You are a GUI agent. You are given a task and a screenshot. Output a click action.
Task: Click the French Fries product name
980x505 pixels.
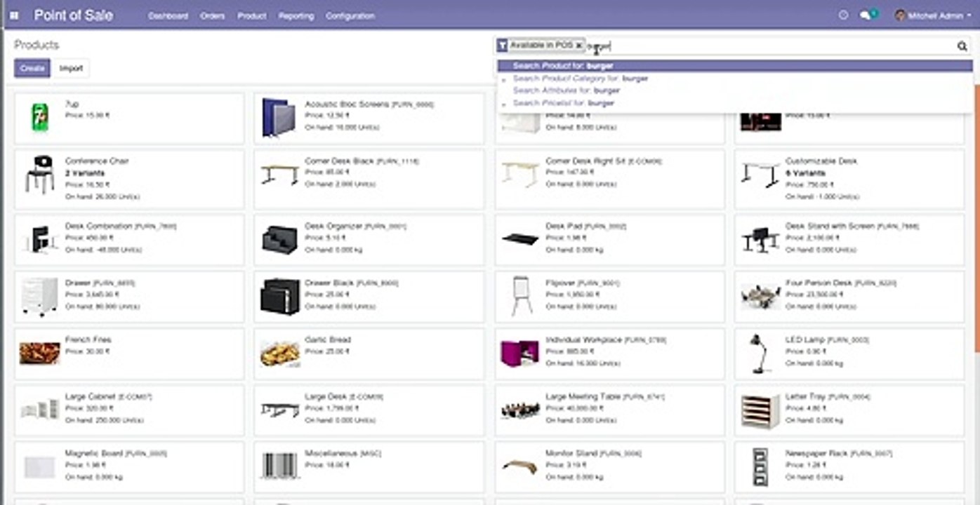[88, 339]
